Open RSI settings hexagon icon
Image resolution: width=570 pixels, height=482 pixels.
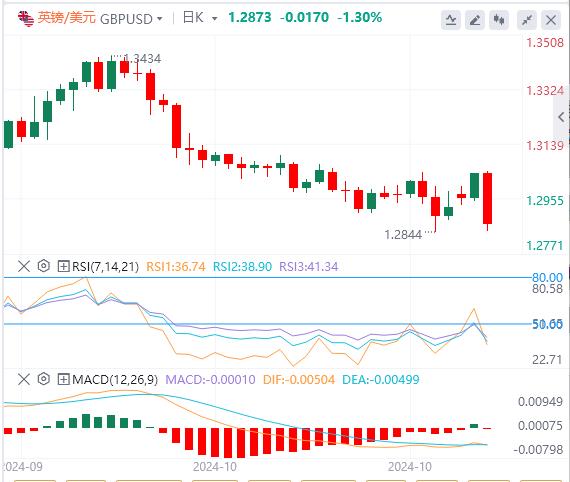click(x=44, y=266)
